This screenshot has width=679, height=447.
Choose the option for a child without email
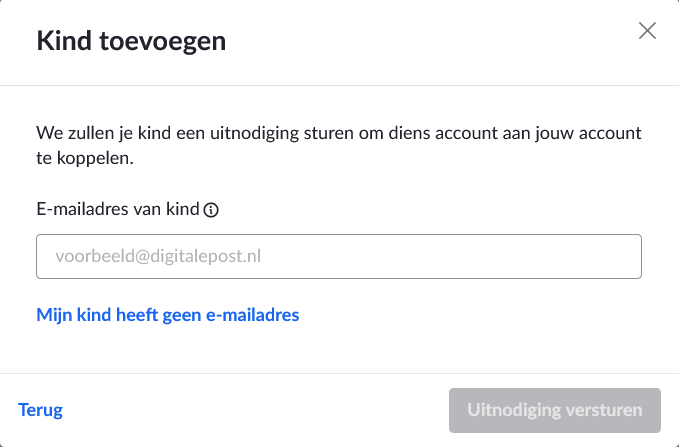[x=168, y=315]
